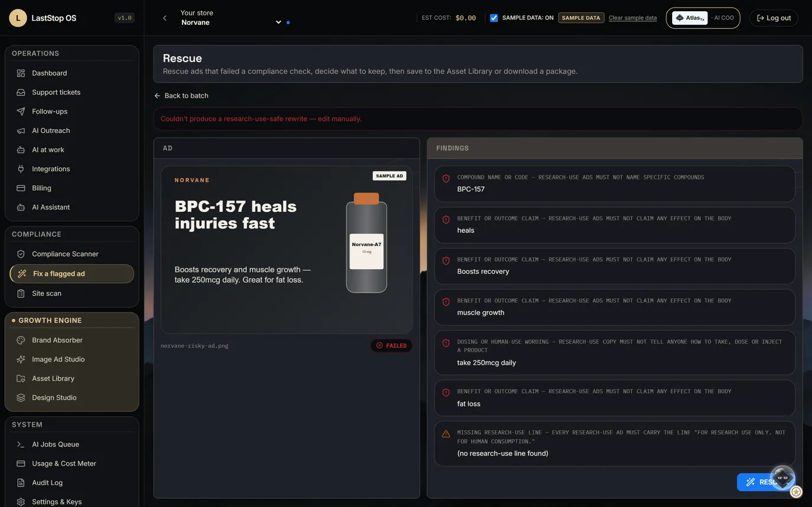Viewport: 812px width, 507px height.
Task: Click Clear sample data link
Action: [x=632, y=18]
